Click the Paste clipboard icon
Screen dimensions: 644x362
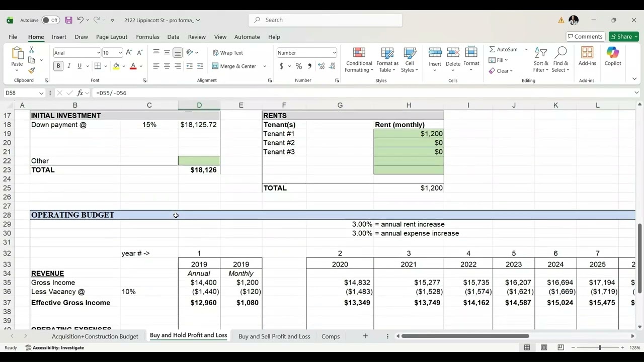coord(17,53)
